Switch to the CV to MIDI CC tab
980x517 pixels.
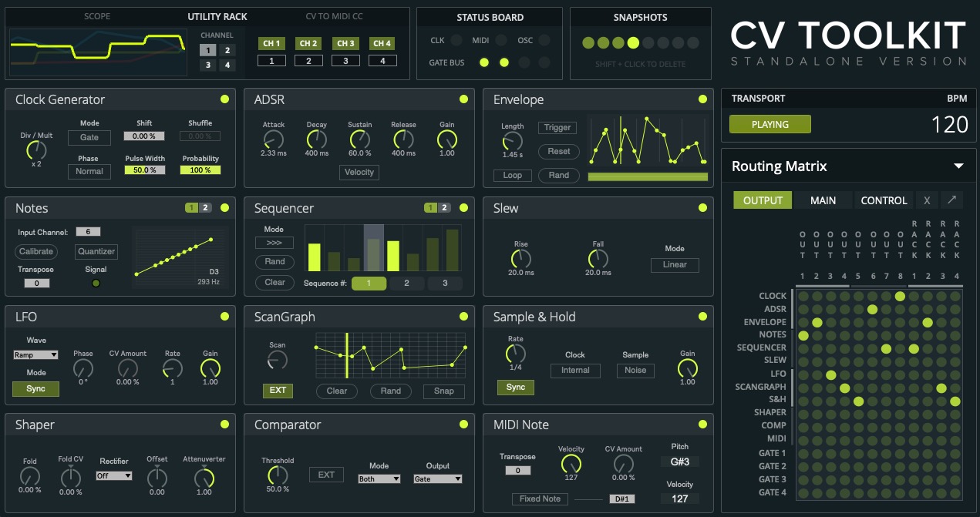pos(332,16)
